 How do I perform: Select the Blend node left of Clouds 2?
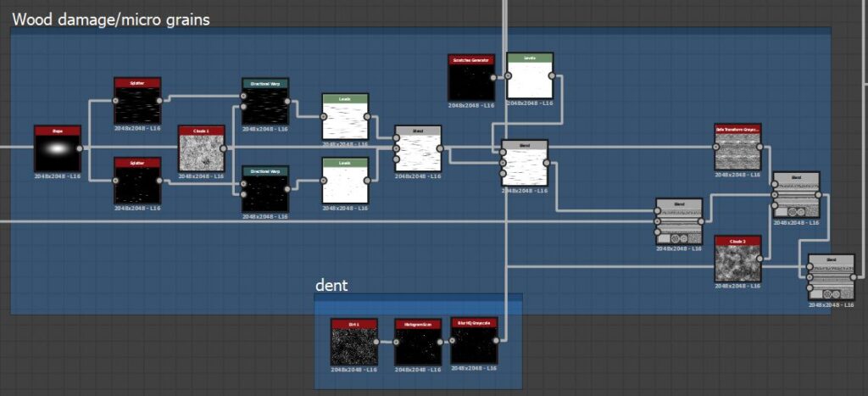[679, 221]
